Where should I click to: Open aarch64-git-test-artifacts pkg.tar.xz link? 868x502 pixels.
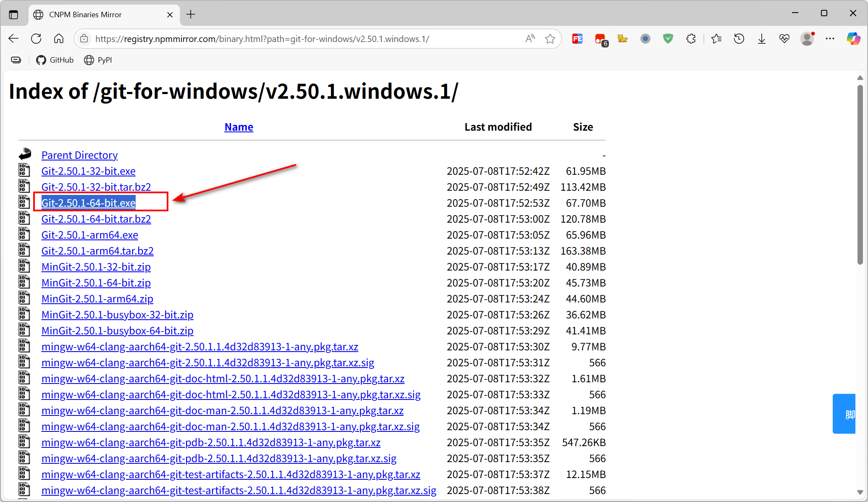(231, 474)
